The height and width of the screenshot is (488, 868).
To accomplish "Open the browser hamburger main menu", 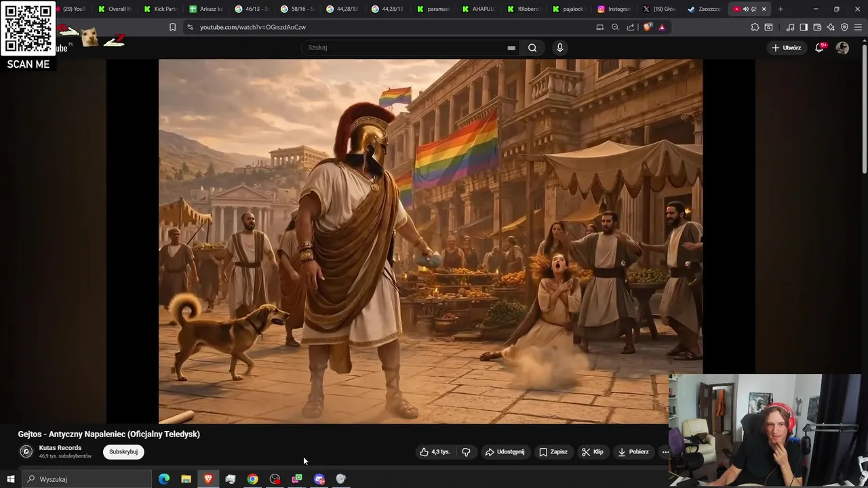I will point(858,27).
